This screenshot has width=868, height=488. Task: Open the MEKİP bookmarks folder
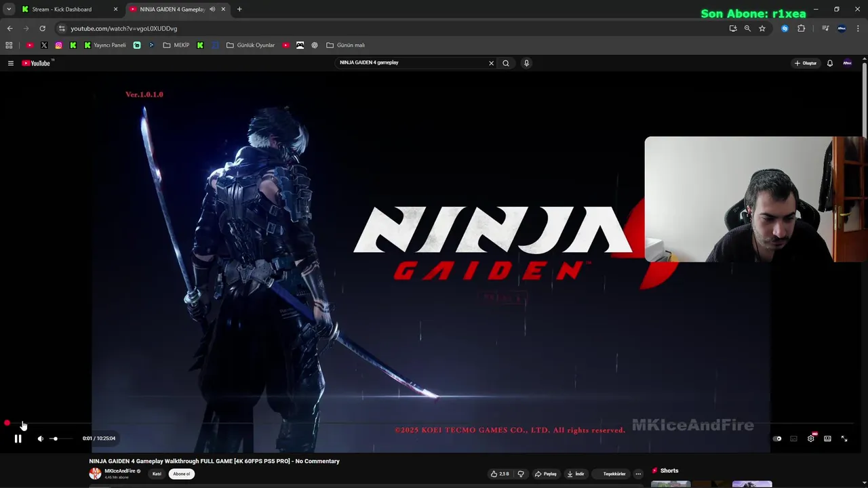click(176, 45)
